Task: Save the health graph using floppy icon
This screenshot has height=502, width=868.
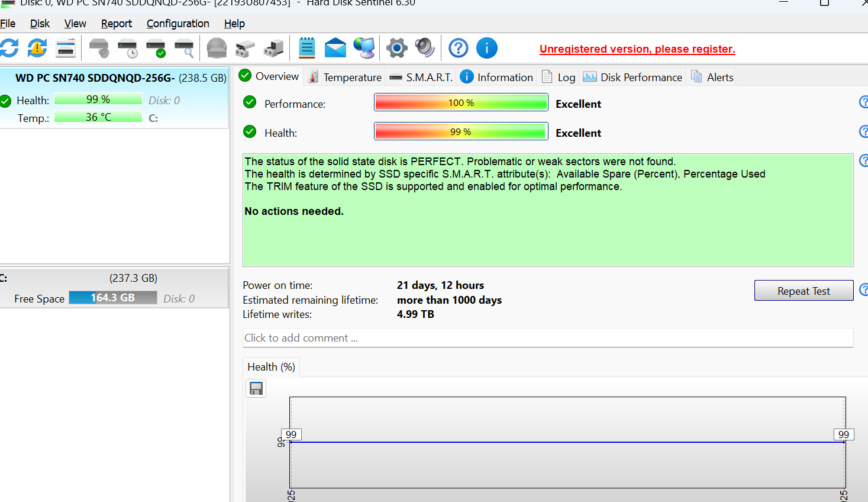Action: coord(256,388)
